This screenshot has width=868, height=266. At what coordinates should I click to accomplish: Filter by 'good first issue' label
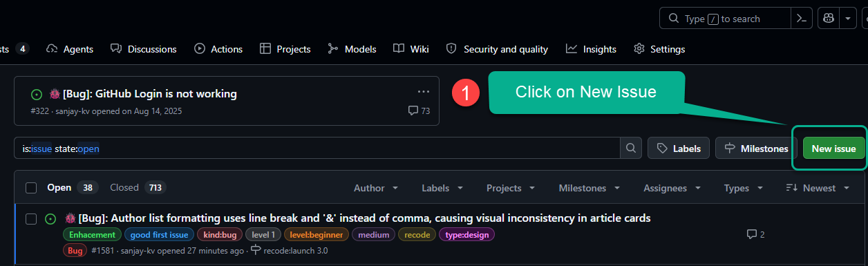pos(159,235)
